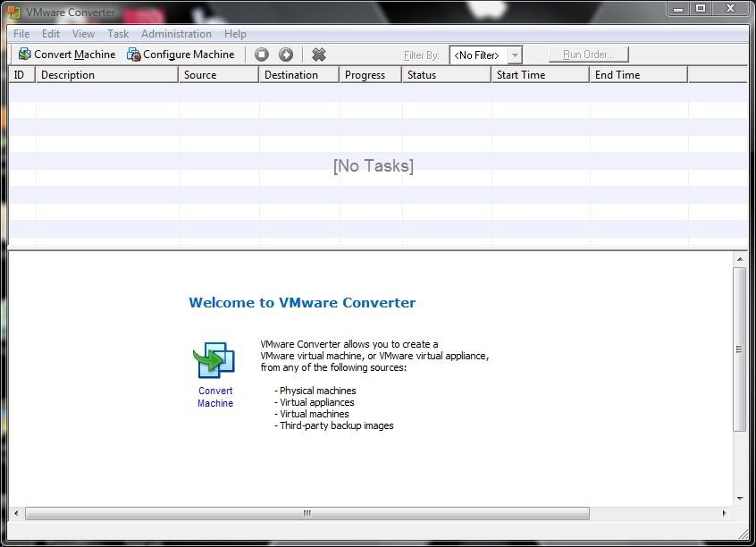Viewport: 756px width, 547px height.
Task: Click the Convert Machine toolbar button
Action: (67, 55)
